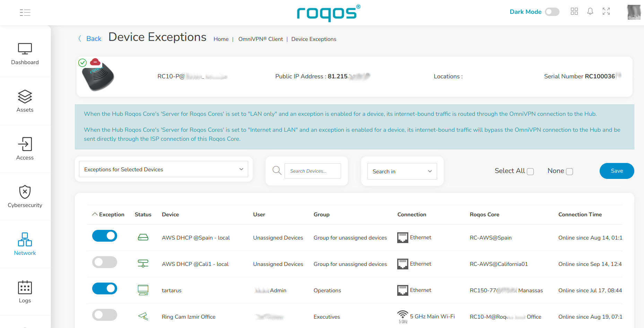Click the User column header
The image size is (644, 328).
259,215
